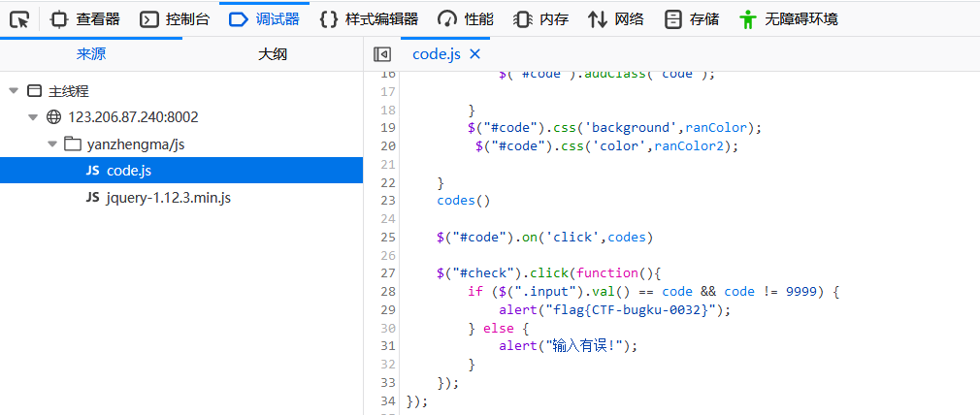Click the else keyword on line 30
The height and width of the screenshot is (415, 980).
[498, 328]
